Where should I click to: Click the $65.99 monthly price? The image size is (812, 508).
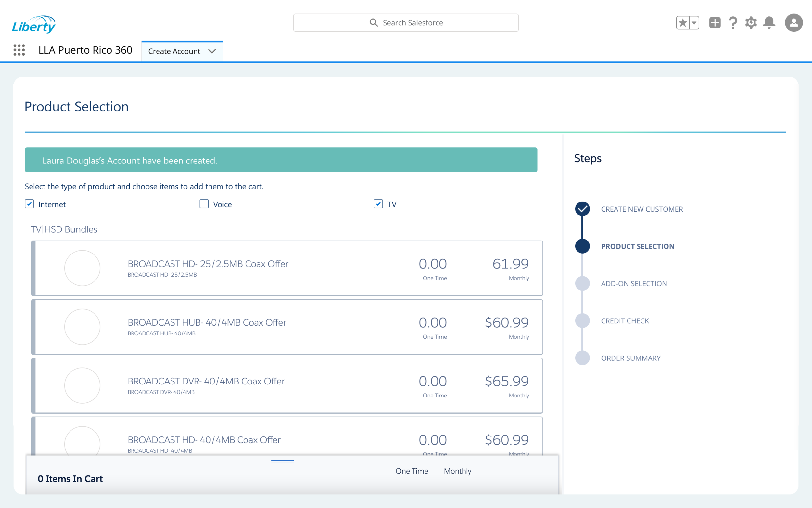coord(507,381)
